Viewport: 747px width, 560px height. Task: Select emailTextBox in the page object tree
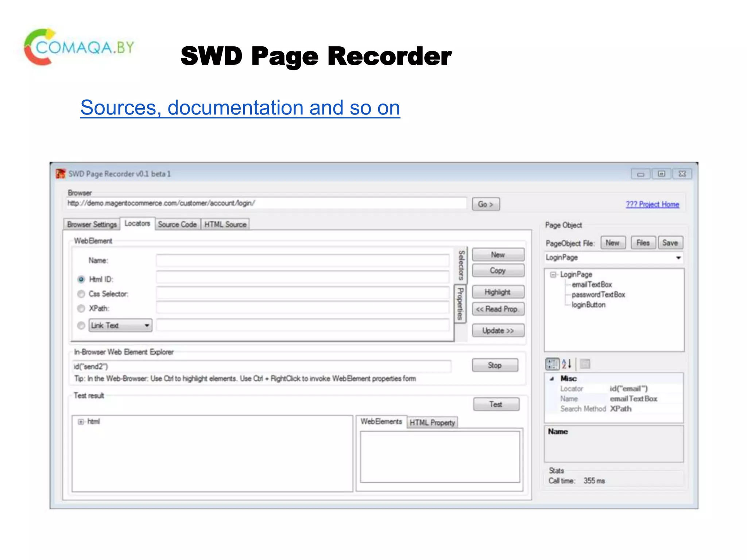pyautogui.click(x=592, y=284)
